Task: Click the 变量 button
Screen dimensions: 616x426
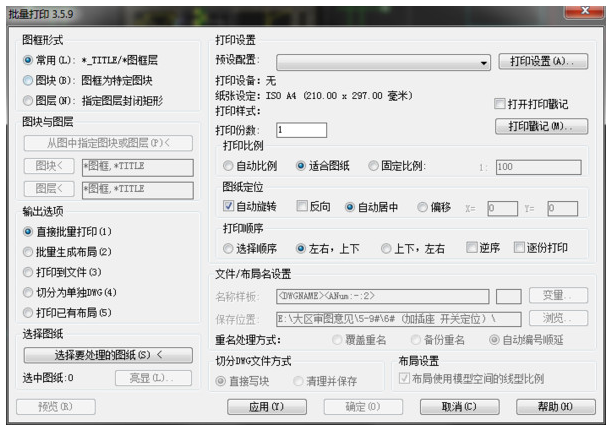Action: [559, 295]
